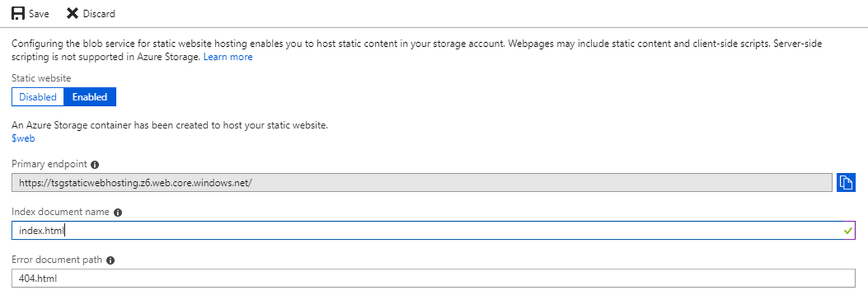The height and width of the screenshot is (304, 868).
Task: Focus the 404.html error path field
Action: tap(420, 278)
